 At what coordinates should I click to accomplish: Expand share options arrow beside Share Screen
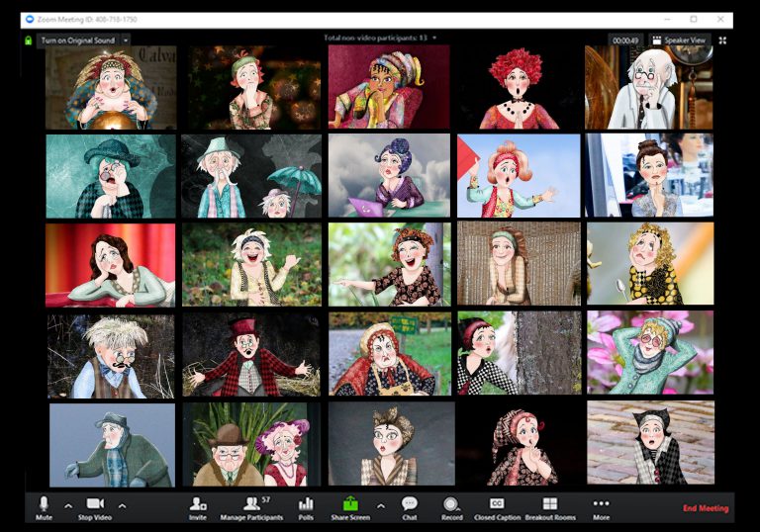[x=381, y=506]
